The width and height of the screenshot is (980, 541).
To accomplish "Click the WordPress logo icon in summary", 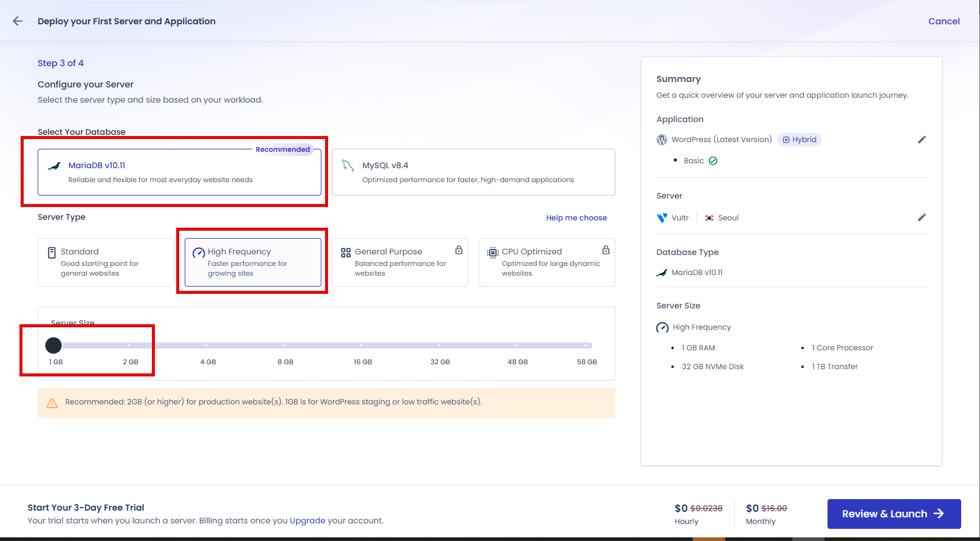I will click(x=662, y=140).
